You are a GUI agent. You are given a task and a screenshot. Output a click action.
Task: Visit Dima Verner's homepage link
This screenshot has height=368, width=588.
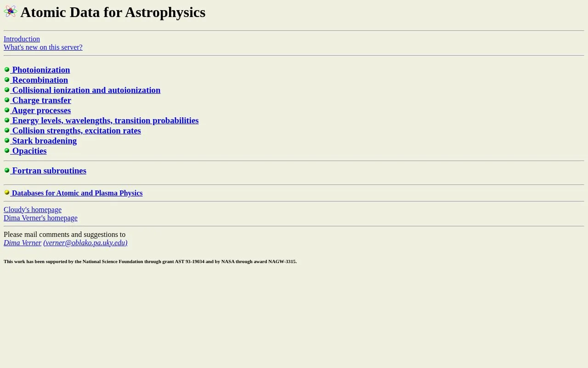[40, 218]
